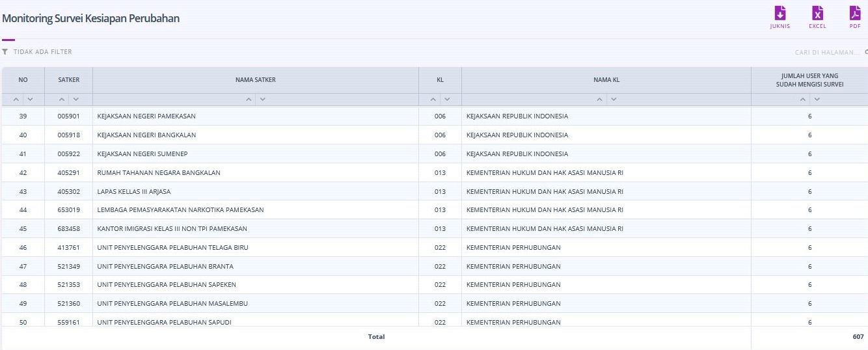Click the Total footer label
Screen dimensions: 868x350
click(376, 336)
